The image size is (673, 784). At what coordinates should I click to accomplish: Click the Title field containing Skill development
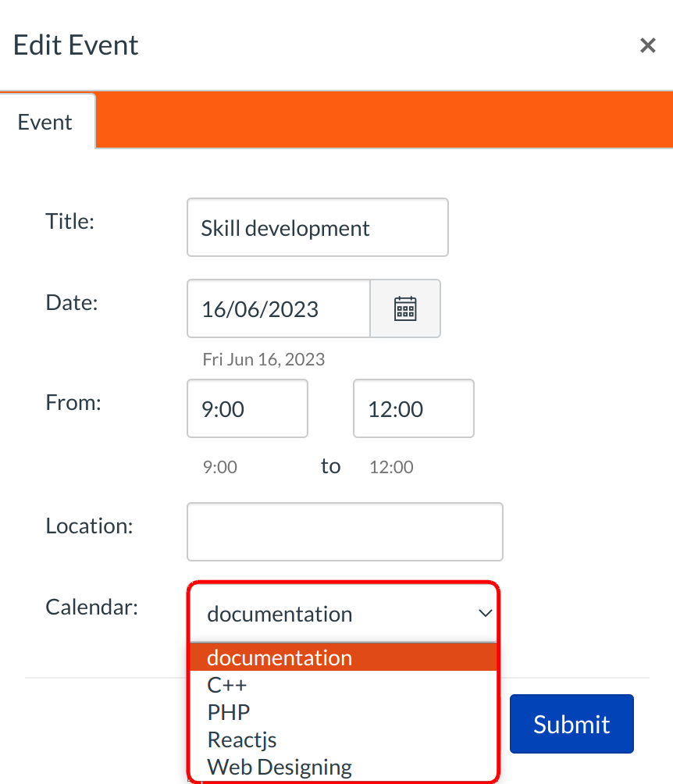(x=317, y=228)
